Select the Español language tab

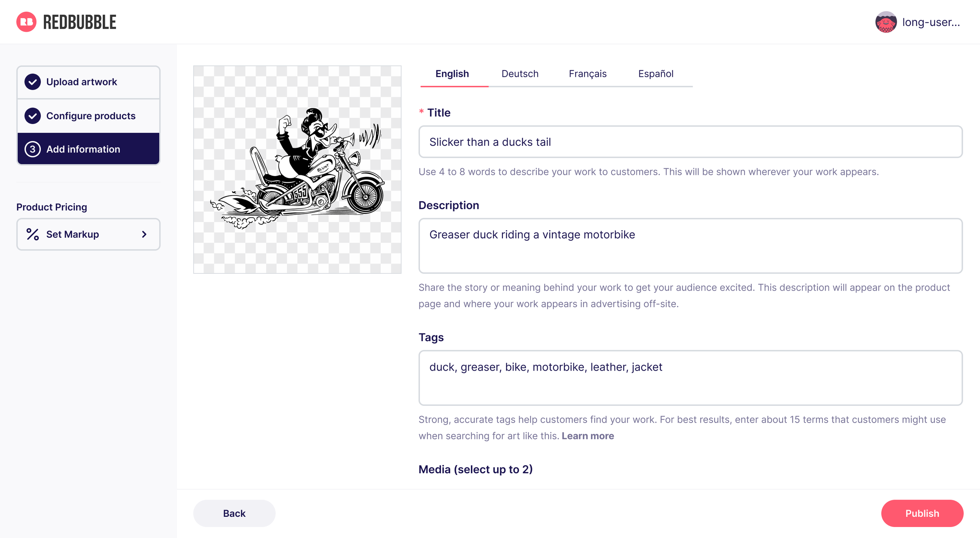point(655,74)
